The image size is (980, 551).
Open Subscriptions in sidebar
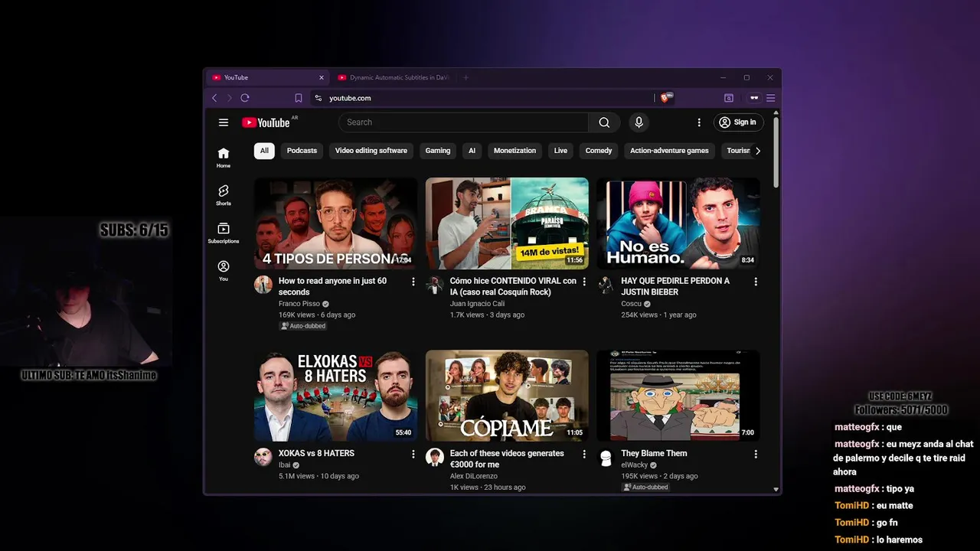tap(224, 233)
